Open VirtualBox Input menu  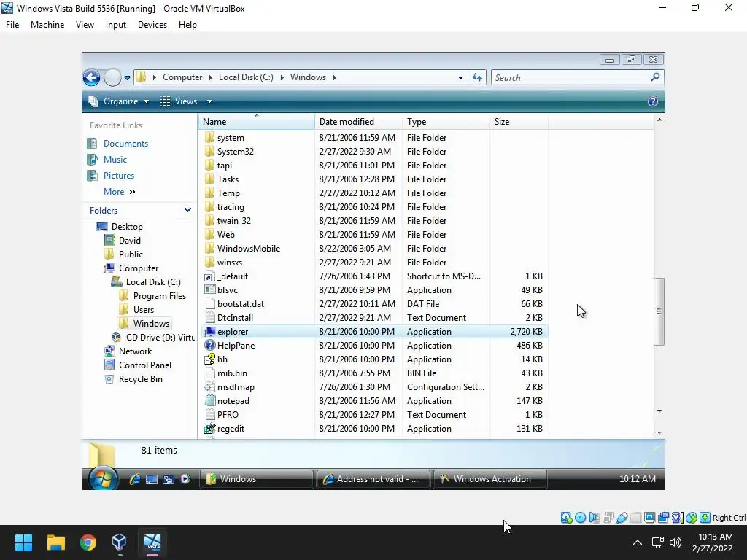(116, 25)
